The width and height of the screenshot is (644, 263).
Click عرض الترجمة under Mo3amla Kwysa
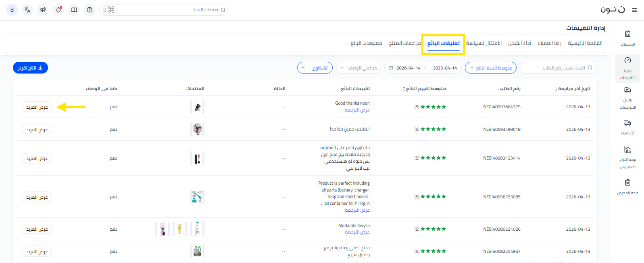357,232
